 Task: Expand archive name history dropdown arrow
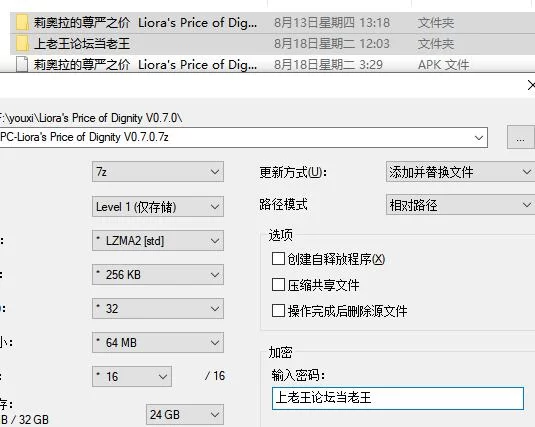(479, 138)
